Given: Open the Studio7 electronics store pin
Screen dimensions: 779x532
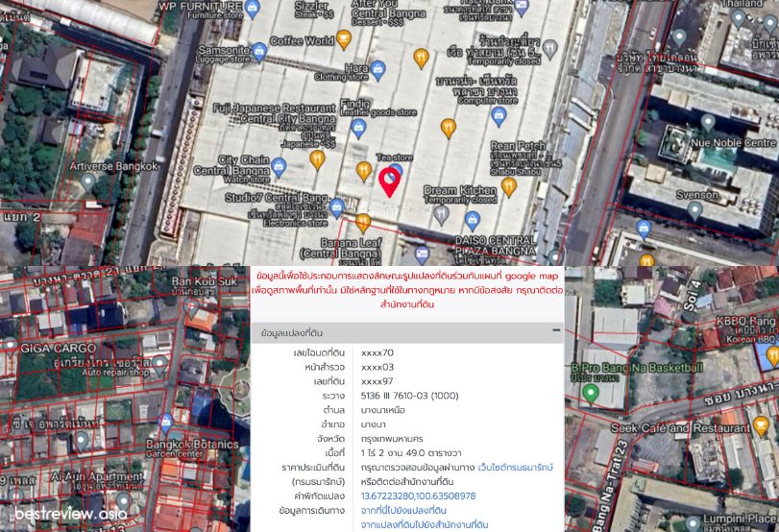Looking at the screenshot, I should click(x=337, y=207).
